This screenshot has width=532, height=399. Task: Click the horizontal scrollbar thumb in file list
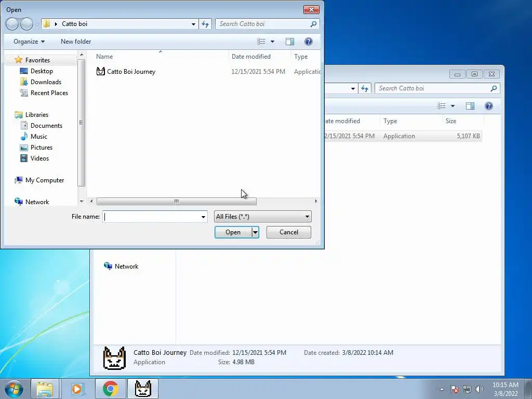pos(177,201)
